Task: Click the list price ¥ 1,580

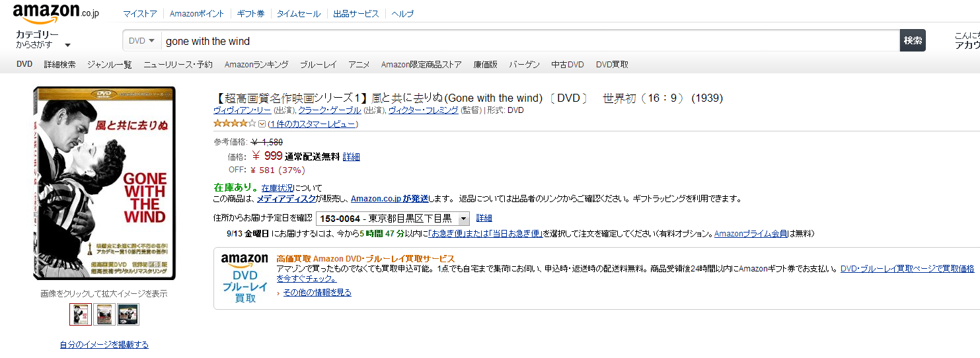Action: [x=268, y=142]
